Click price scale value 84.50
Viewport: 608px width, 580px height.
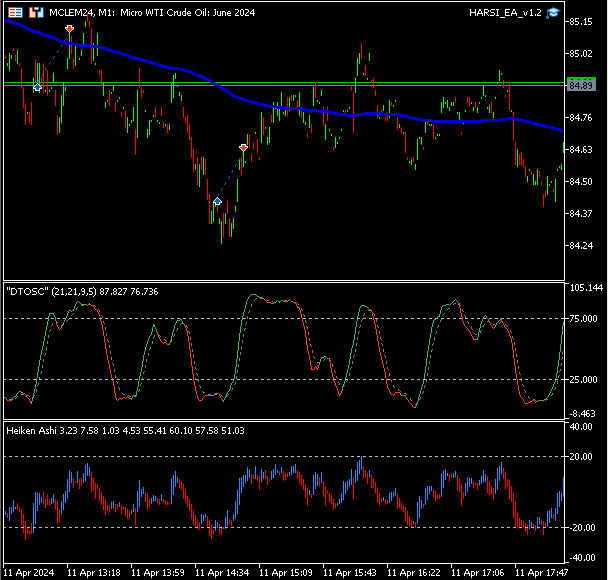pyautogui.click(x=581, y=181)
